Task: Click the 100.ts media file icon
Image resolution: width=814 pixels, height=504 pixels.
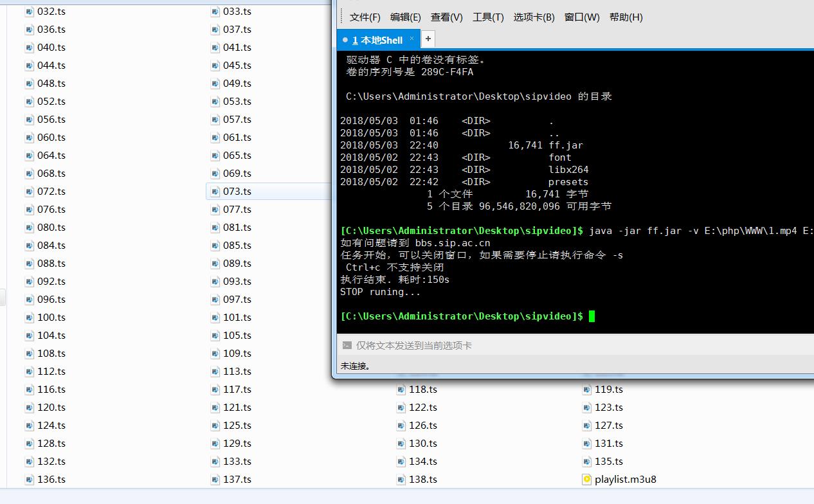Action: point(28,317)
